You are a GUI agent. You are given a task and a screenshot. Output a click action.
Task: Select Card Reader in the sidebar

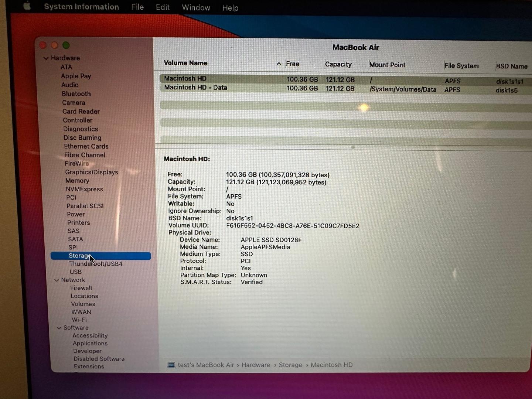click(81, 111)
